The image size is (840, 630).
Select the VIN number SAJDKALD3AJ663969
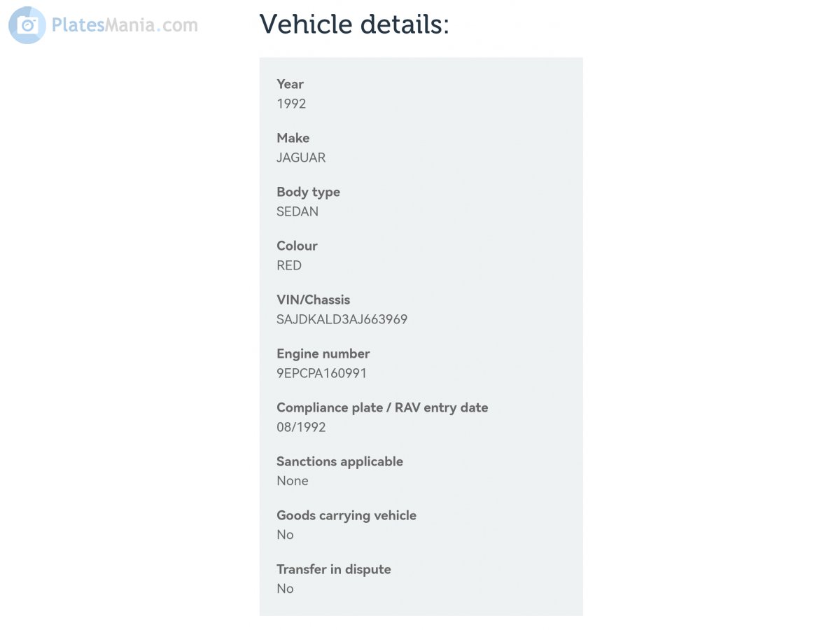pyautogui.click(x=342, y=319)
